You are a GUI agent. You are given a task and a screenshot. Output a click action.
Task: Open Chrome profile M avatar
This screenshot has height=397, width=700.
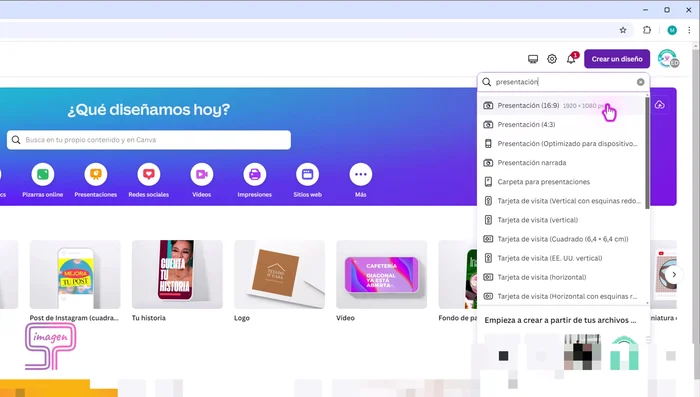672,30
